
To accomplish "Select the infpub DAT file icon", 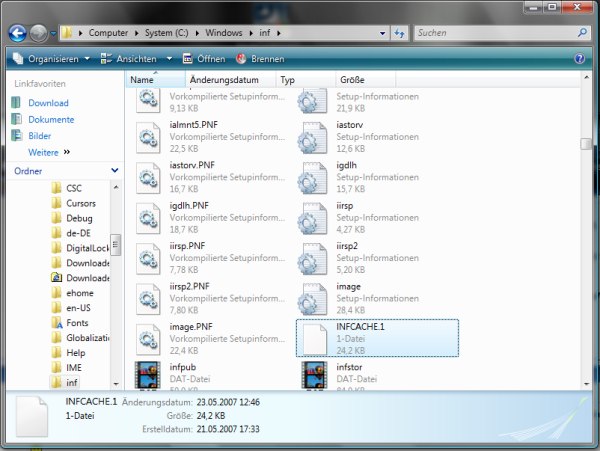I will tap(148, 376).
